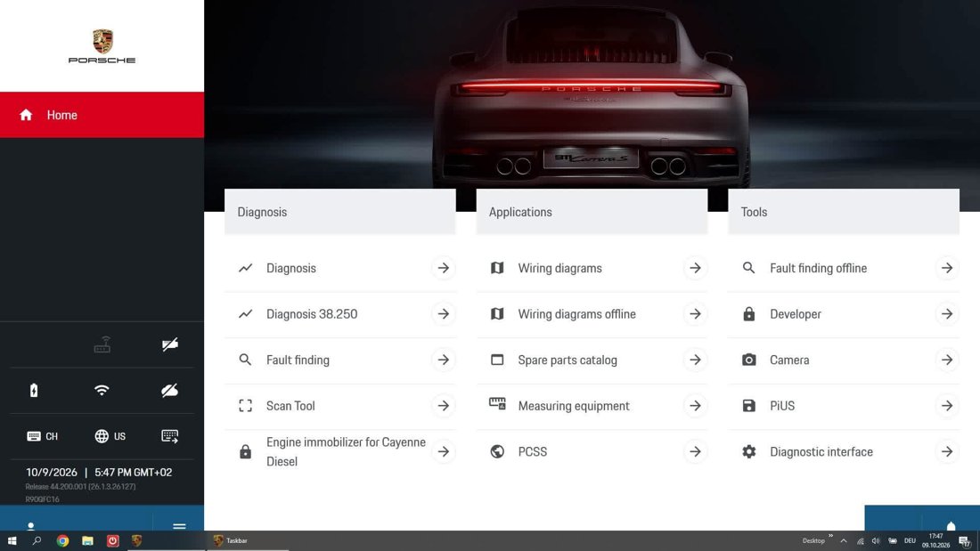Launch Google Chrome from the taskbar

62,541
